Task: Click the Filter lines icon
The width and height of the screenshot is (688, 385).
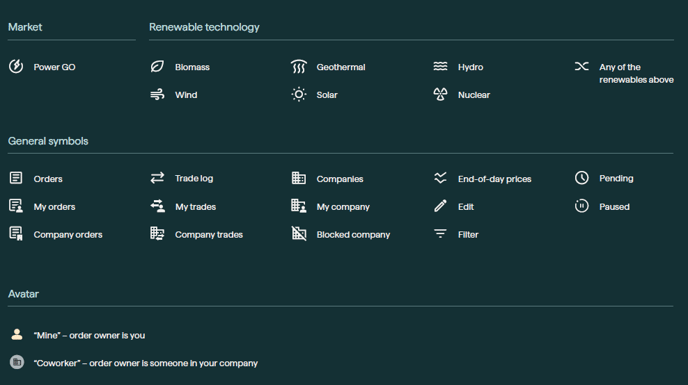Action: click(x=440, y=234)
